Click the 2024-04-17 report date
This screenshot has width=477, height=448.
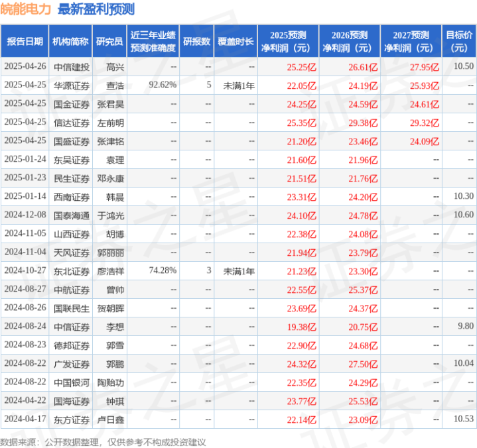[25, 419]
